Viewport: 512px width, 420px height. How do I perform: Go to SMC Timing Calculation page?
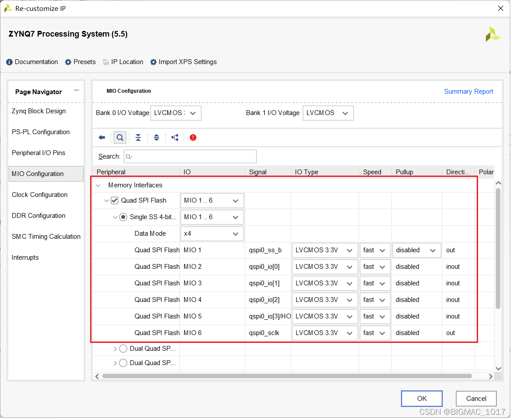(46, 237)
